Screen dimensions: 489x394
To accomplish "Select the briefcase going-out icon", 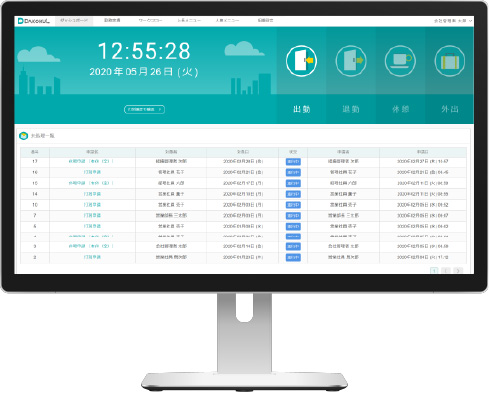I will point(450,61).
